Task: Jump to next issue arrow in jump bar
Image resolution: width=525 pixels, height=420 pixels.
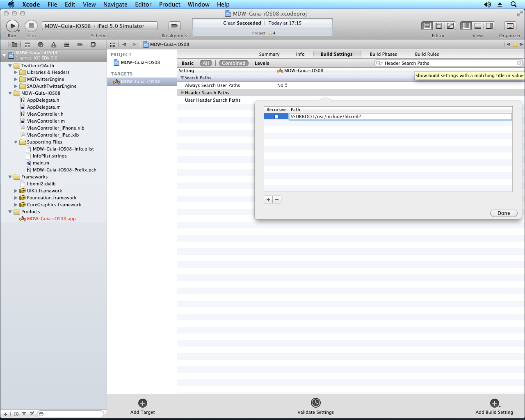Action: [x=521, y=44]
